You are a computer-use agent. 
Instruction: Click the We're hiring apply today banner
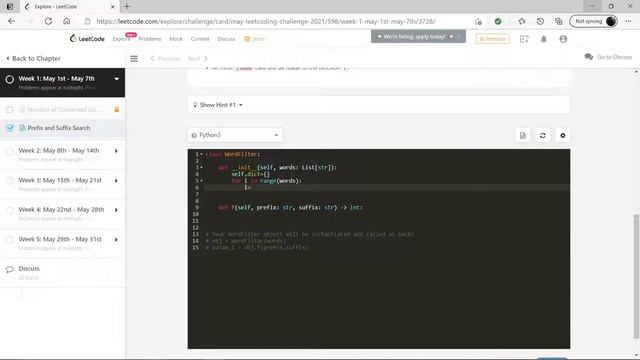418,36
